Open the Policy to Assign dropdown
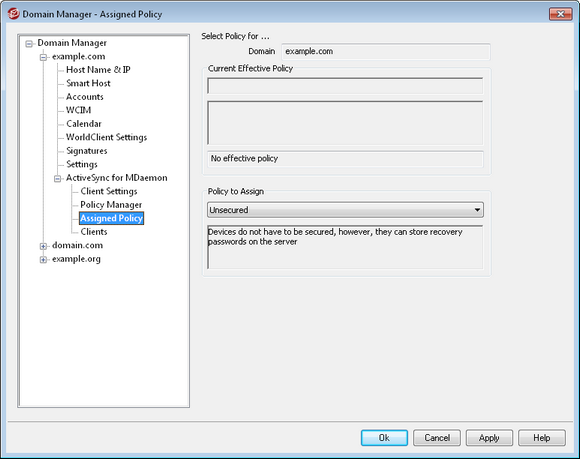 pyautogui.click(x=345, y=210)
